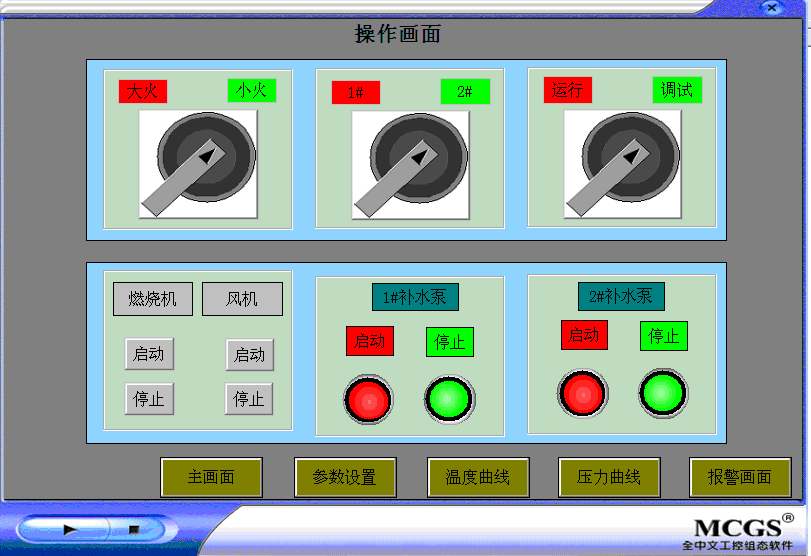811x556 pixels.
Task: Choose the red 运行 mode label
Action: tap(567, 90)
